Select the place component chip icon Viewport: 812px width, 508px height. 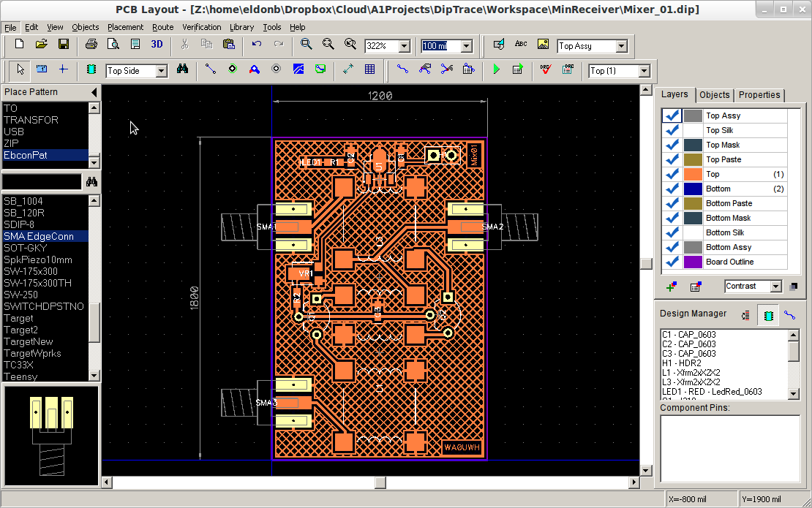click(91, 69)
